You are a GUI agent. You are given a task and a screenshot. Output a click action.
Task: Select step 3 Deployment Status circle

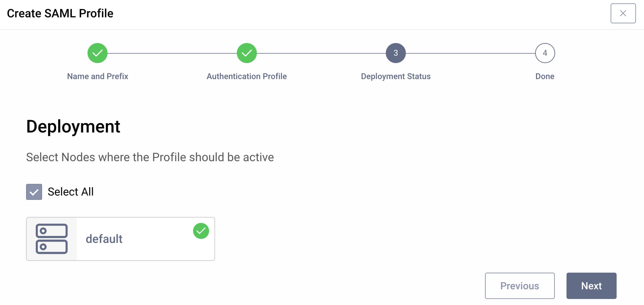pyautogui.click(x=395, y=53)
